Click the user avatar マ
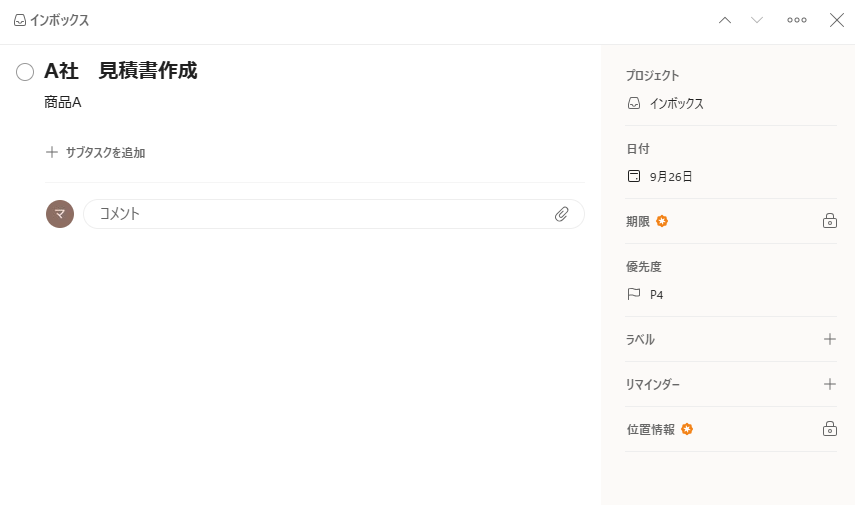This screenshot has height=505, width=855. tap(60, 214)
